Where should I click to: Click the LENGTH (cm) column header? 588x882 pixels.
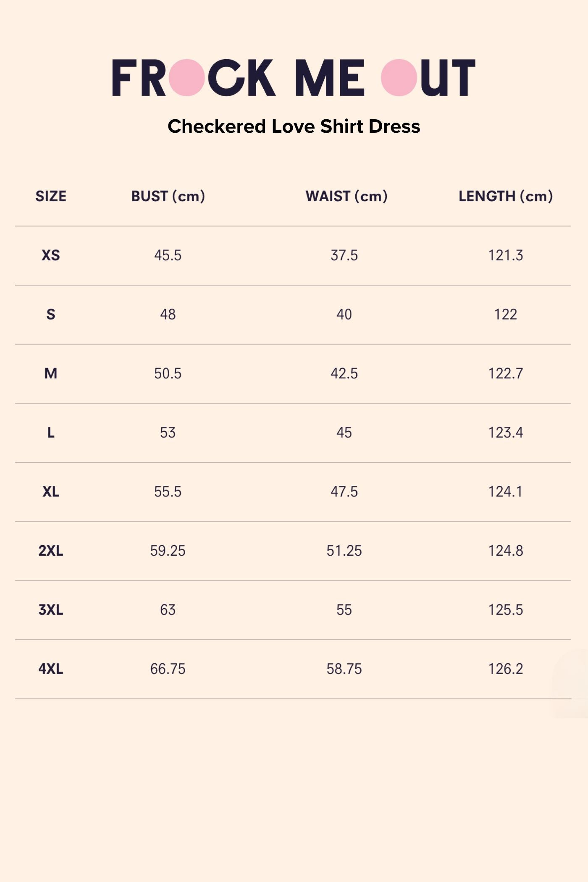pyautogui.click(x=506, y=196)
